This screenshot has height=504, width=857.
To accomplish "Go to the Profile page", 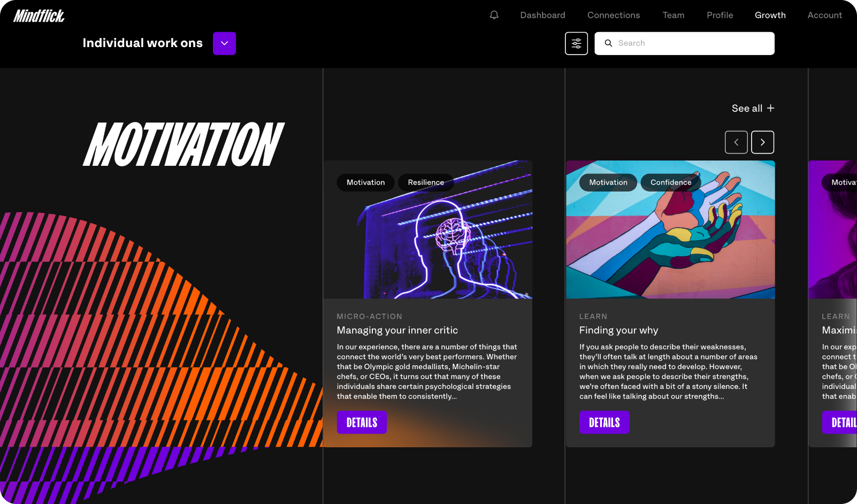I will coord(720,15).
